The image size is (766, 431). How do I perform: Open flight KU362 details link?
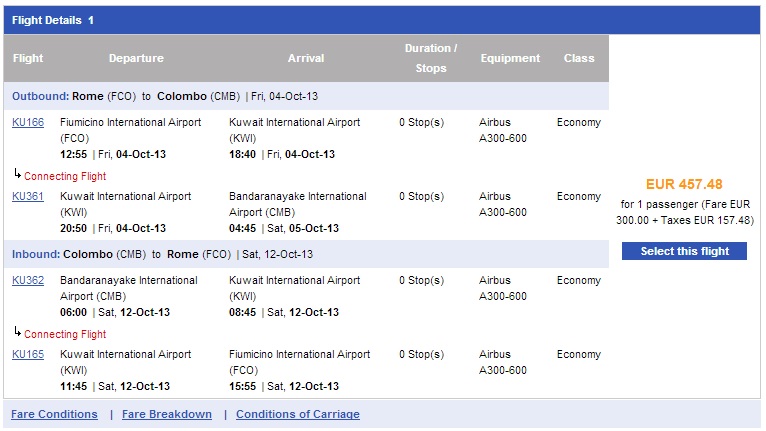28,280
